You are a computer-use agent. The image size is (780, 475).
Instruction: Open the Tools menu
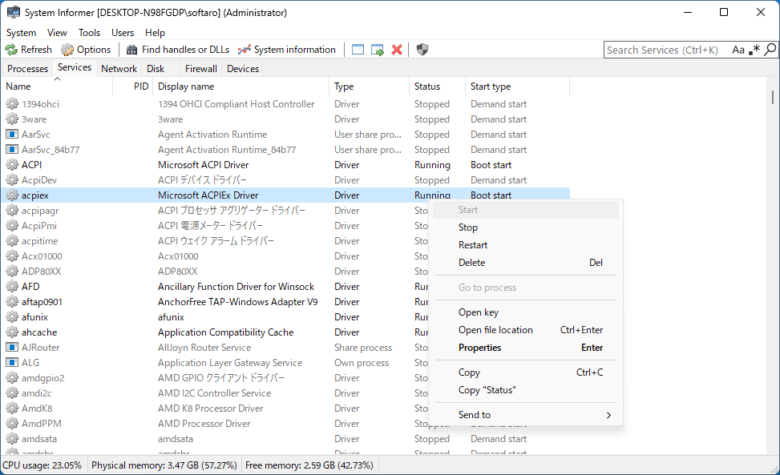tap(89, 33)
